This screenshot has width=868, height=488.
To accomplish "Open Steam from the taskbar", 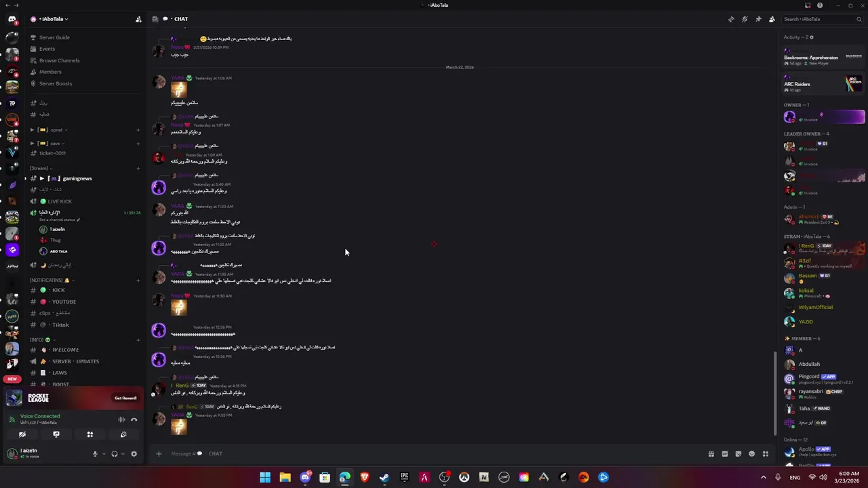I will click(x=384, y=477).
